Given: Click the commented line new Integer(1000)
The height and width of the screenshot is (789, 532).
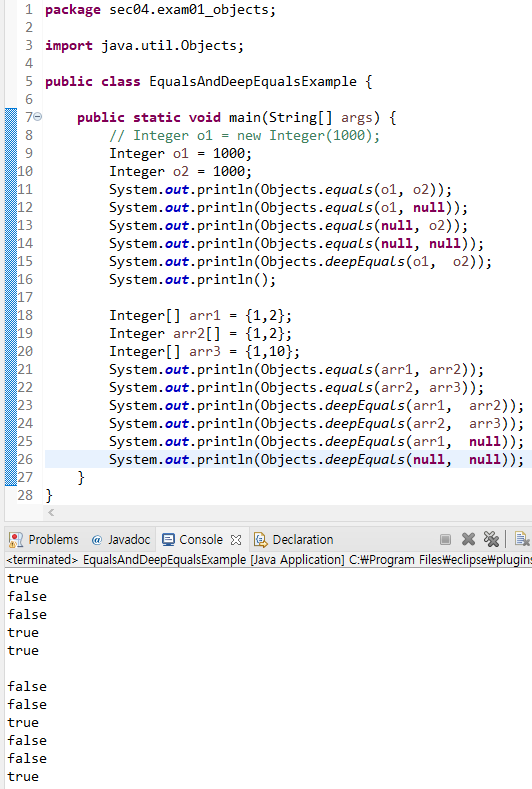Looking at the screenshot, I should [245, 135].
